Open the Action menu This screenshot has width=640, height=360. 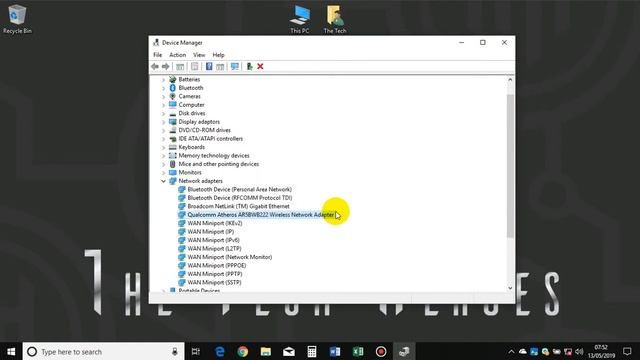pyautogui.click(x=178, y=55)
